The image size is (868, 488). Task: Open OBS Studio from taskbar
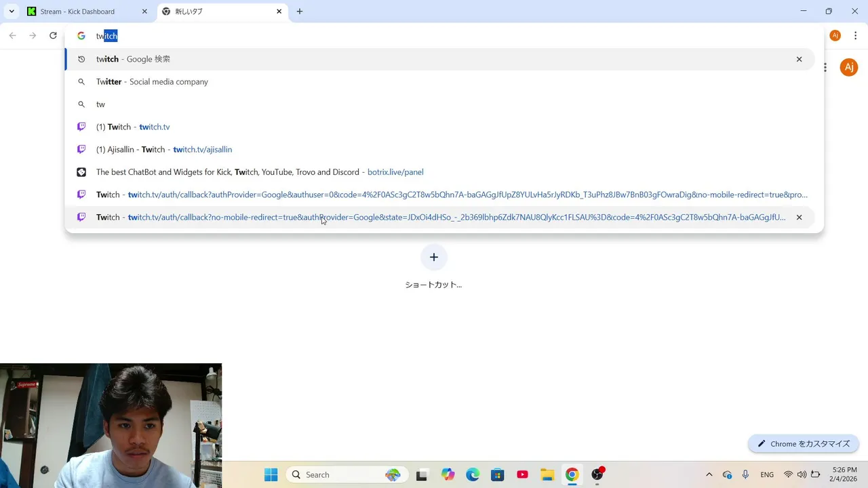[597, 474]
